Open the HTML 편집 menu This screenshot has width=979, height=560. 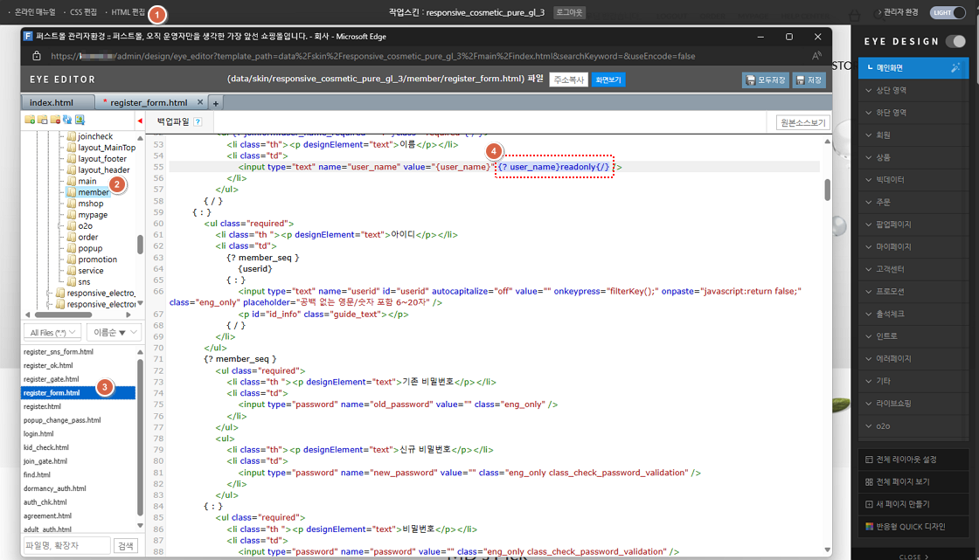128,12
